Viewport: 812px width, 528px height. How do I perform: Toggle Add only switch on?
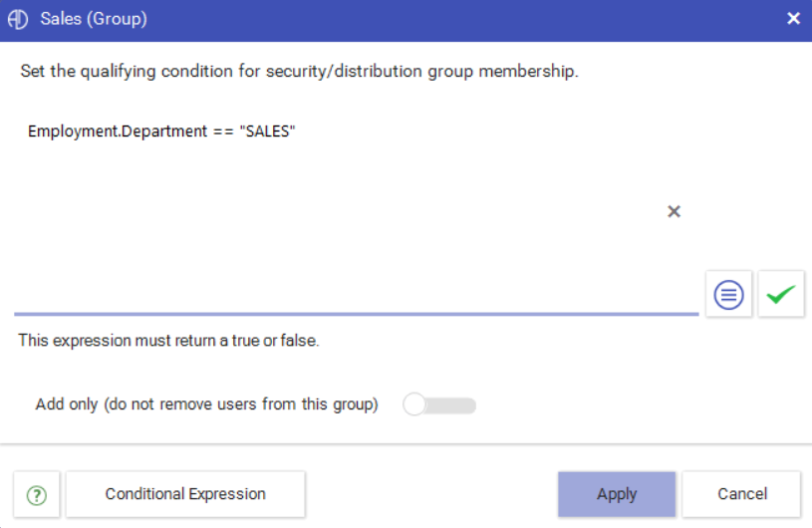tap(439, 404)
